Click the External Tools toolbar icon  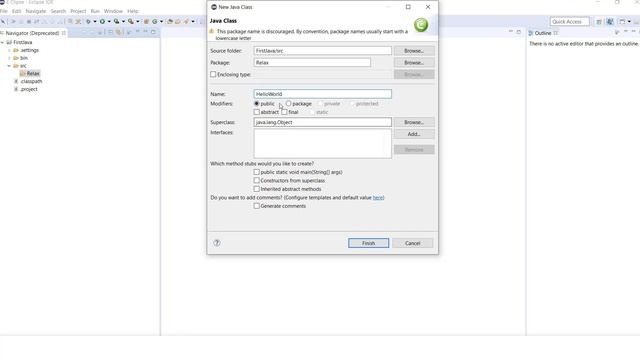131,21
